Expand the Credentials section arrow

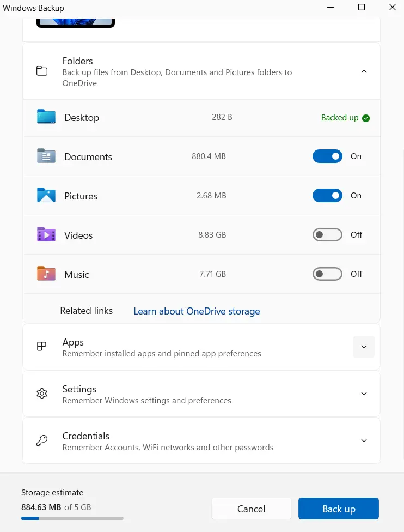[364, 441]
